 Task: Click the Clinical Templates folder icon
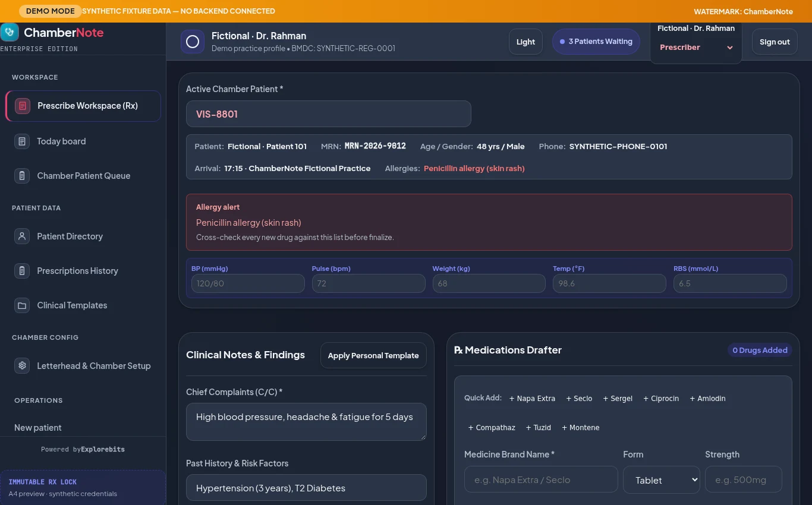22,305
